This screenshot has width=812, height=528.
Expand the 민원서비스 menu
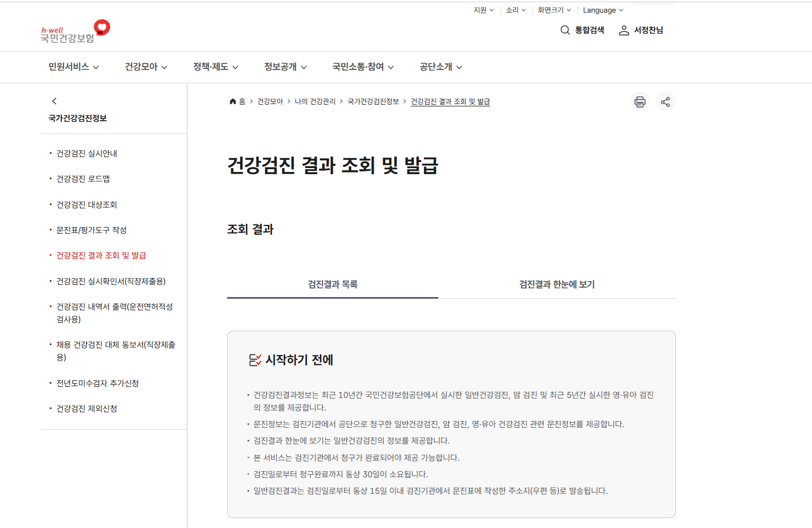[x=74, y=67]
